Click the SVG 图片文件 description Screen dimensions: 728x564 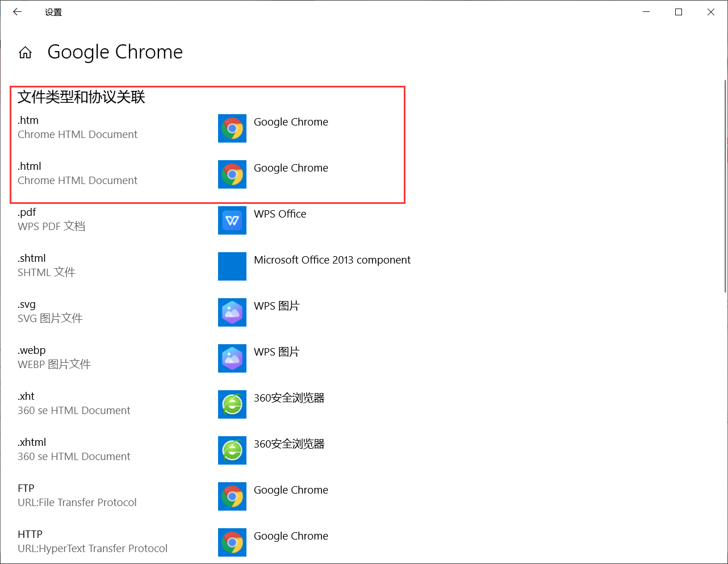pos(50,319)
